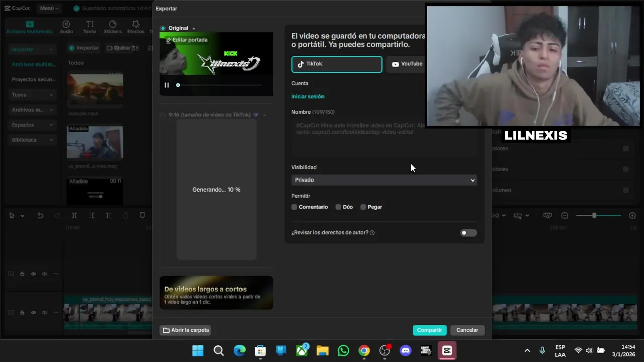This screenshot has width=644, height=362.
Task: Lock the upper timeline track
Action: tap(22, 274)
